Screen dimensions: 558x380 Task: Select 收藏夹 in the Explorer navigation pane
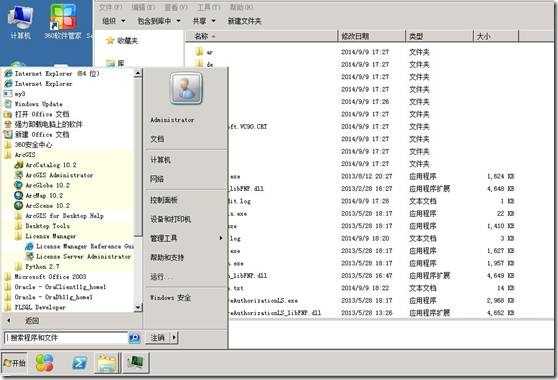pos(122,41)
